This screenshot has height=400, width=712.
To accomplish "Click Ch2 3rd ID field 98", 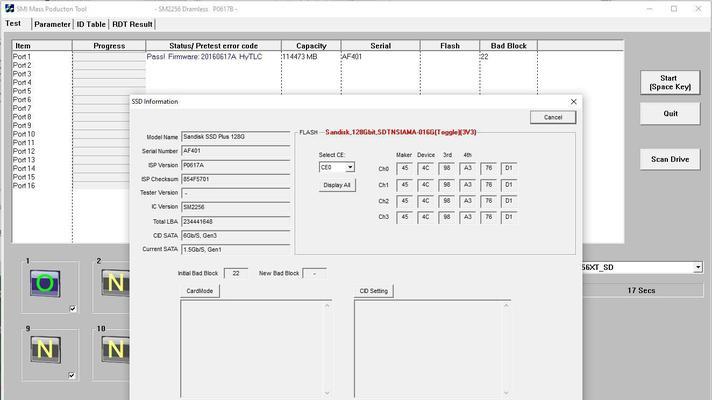I will coord(447,201).
